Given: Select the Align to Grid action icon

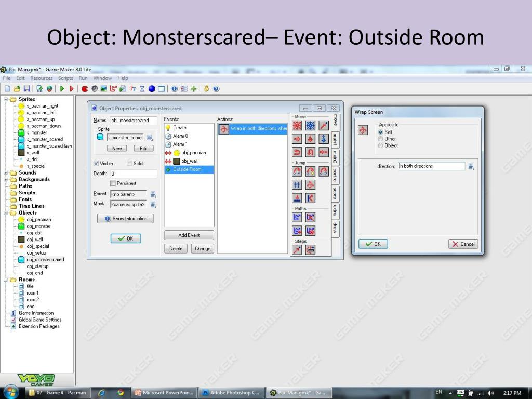Looking at the screenshot, I should pyautogui.click(x=297, y=184).
